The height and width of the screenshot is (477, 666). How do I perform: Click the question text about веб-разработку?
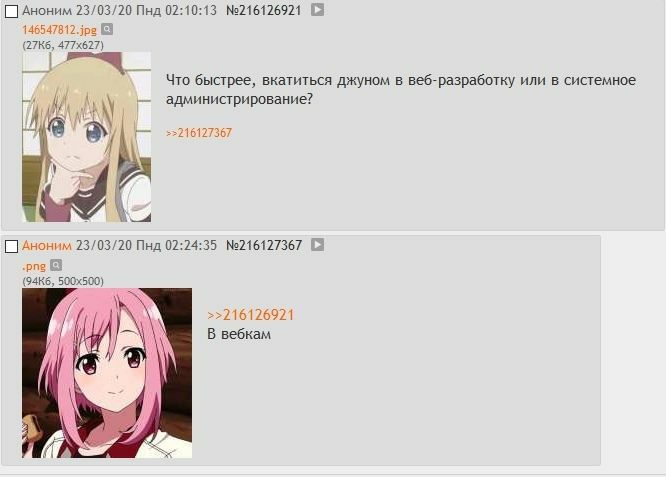point(401,90)
